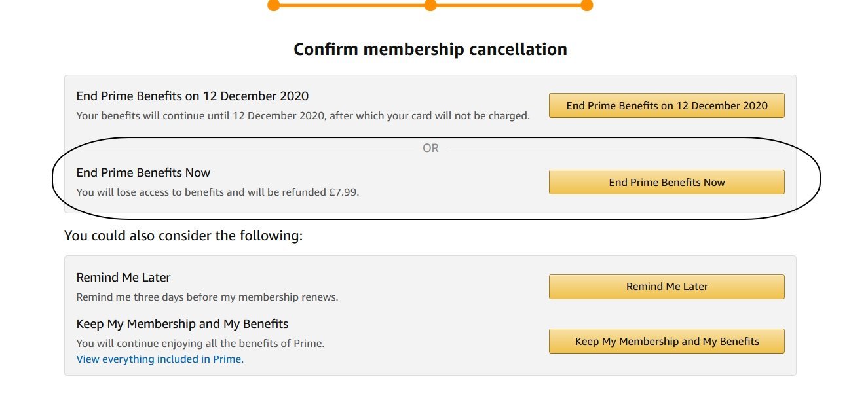Click the OR divider text
This screenshot has width=868, height=402.
[x=430, y=148]
